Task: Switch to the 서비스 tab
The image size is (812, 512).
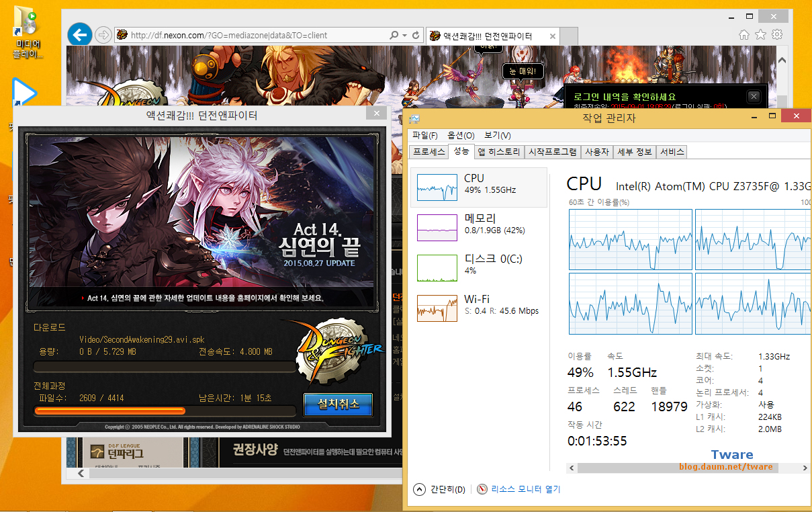Action: pos(672,152)
